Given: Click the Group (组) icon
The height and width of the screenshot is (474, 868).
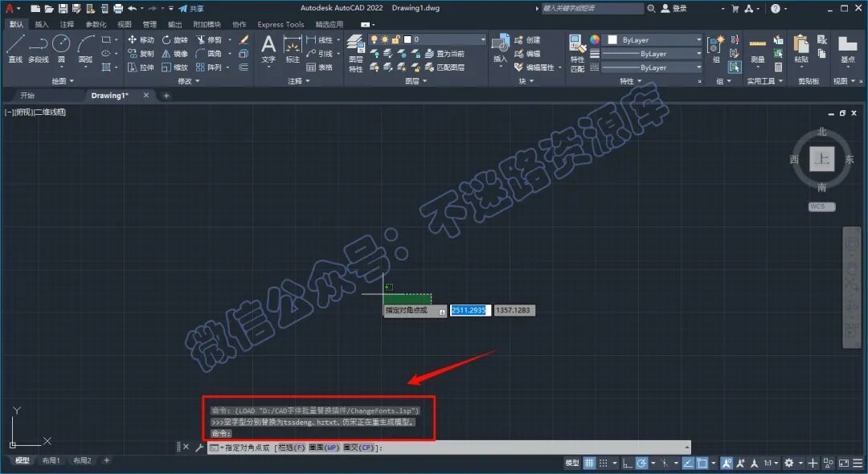Looking at the screenshot, I should [x=716, y=49].
